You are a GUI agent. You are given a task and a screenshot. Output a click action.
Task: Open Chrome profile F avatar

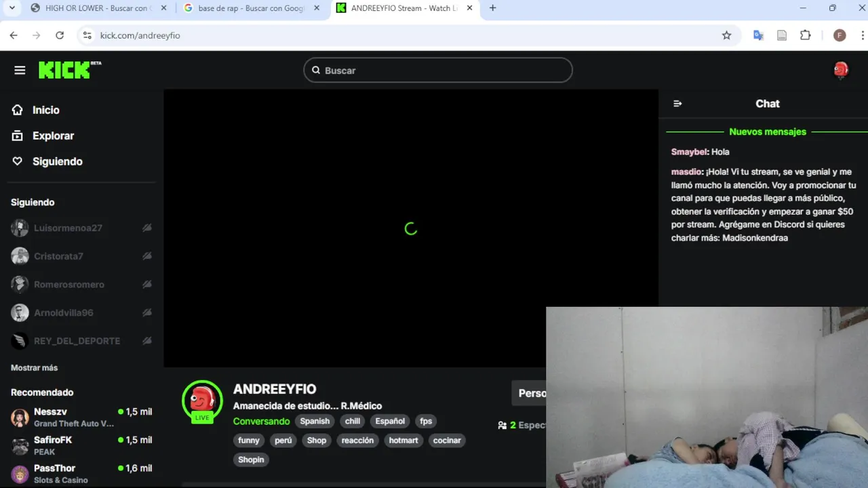tap(840, 35)
